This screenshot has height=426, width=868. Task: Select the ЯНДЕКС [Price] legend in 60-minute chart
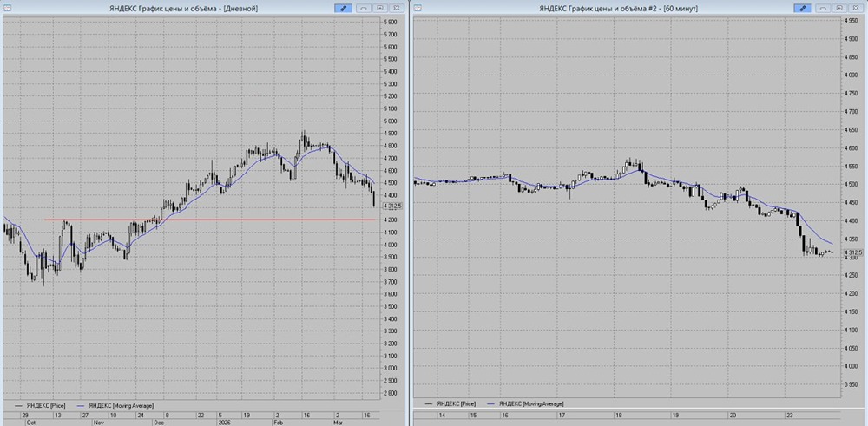tap(444, 404)
